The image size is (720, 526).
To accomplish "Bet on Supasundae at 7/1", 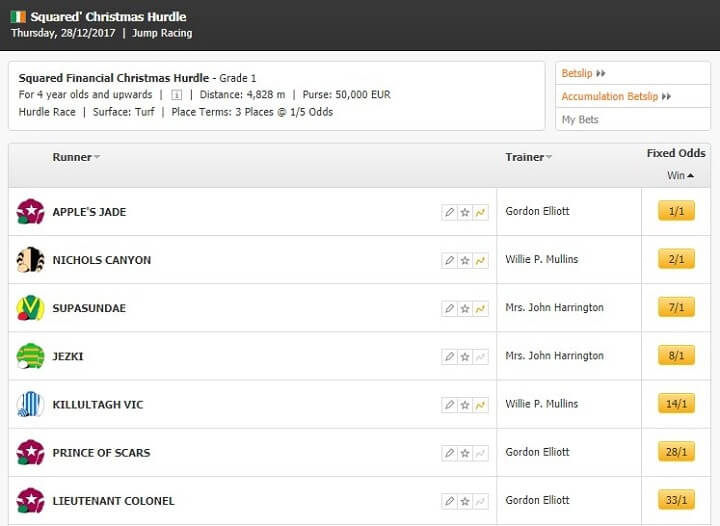I will (x=676, y=307).
